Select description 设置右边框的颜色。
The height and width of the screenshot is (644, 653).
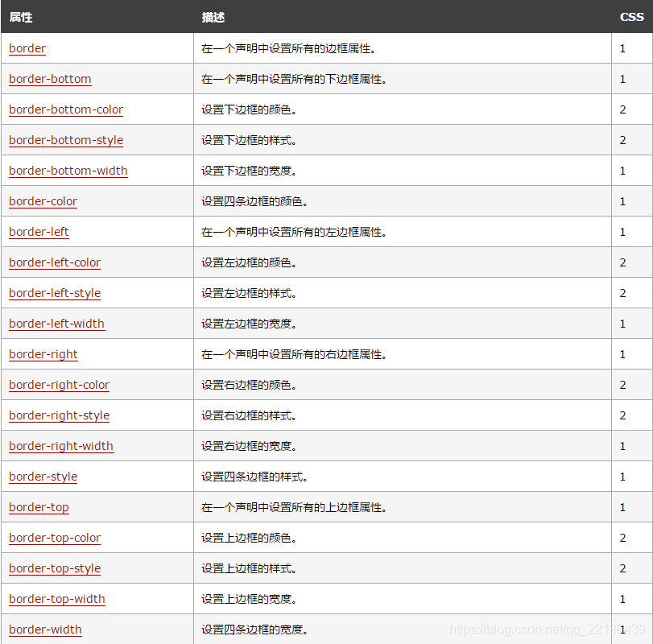pos(249,385)
